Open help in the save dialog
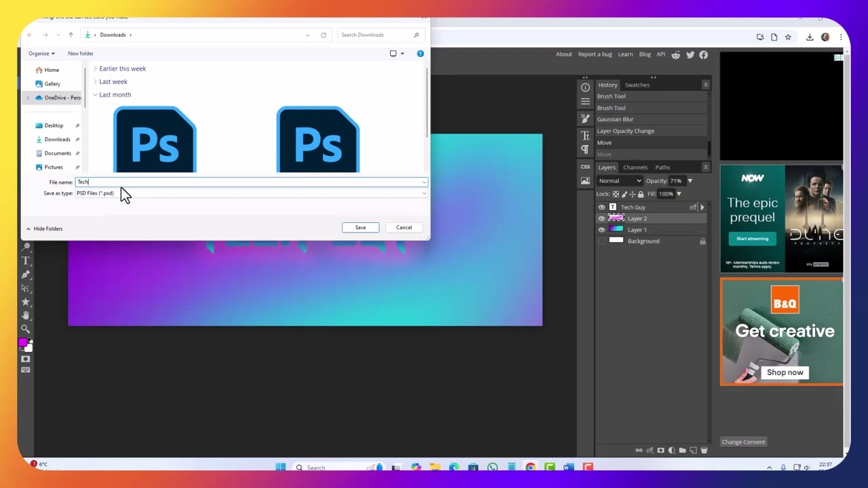868x488 pixels. coord(420,54)
